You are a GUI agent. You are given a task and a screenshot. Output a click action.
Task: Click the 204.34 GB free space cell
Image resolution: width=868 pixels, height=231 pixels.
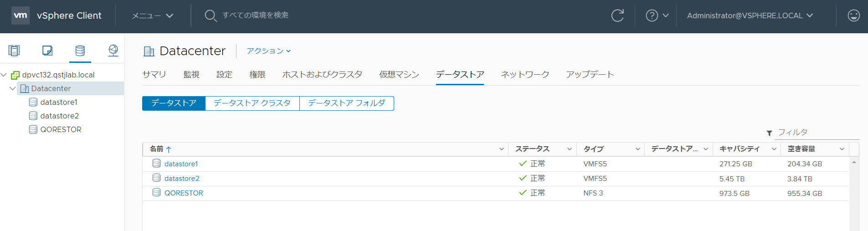pos(805,164)
